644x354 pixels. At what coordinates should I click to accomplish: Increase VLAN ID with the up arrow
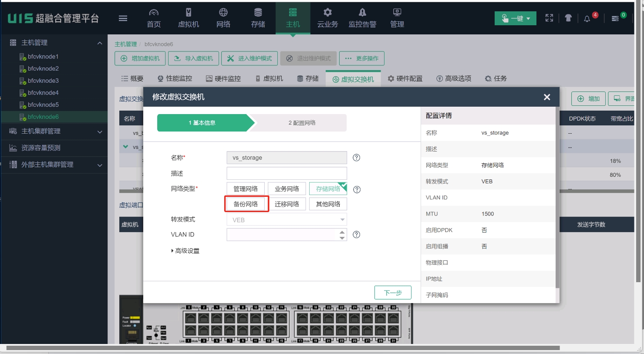[342, 232]
